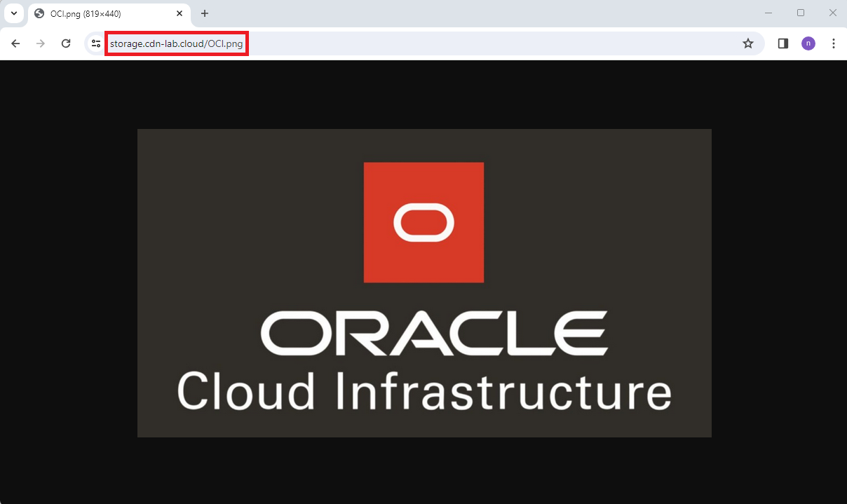This screenshot has height=504, width=847.
Task: View site information icon in address bar
Action: click(96, 43)
